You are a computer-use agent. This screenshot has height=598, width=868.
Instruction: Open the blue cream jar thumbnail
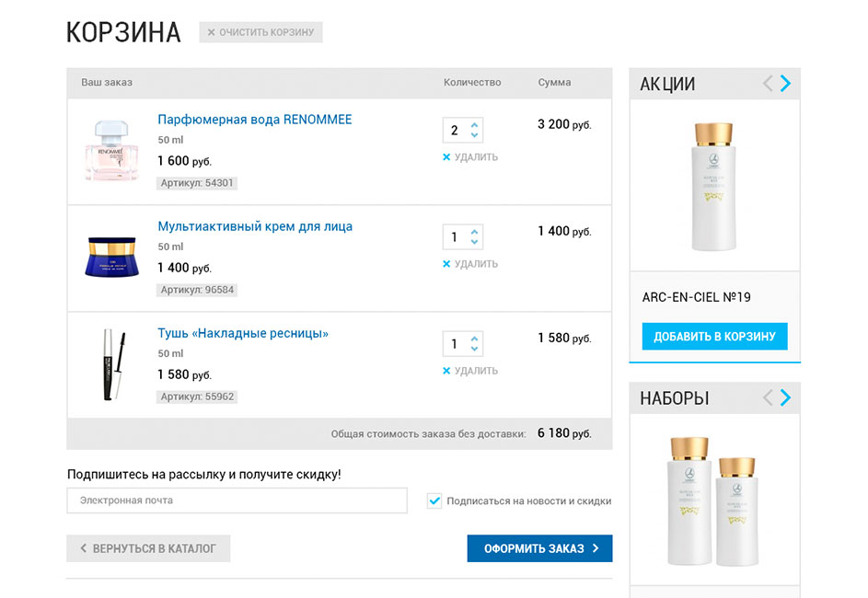pyautogui.click(x=112, y=257)
